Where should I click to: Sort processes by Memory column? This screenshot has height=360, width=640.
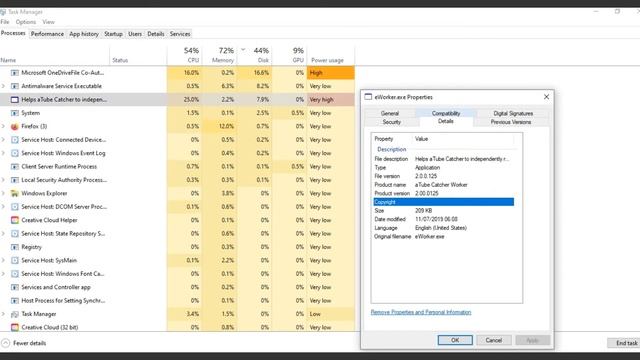coord(220,55)
